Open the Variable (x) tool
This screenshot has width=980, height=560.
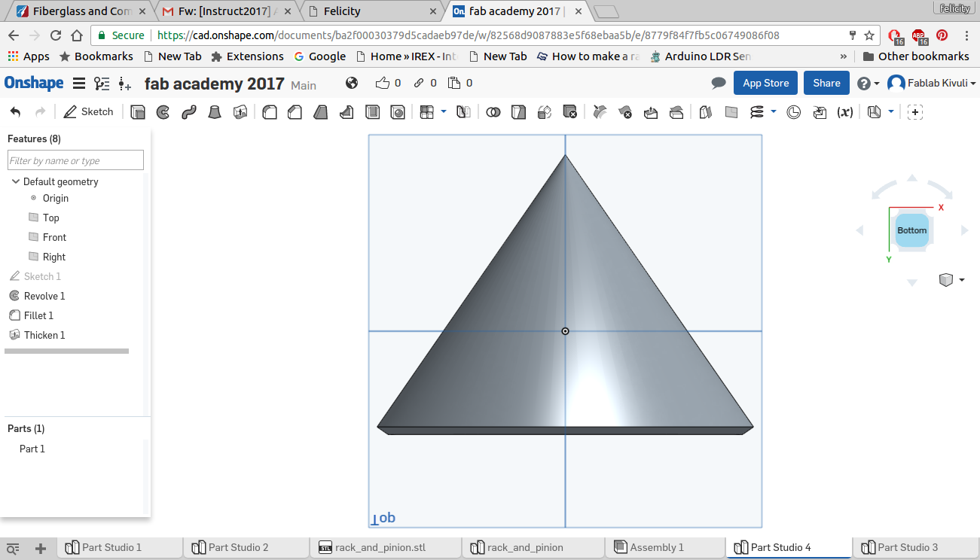pyautogui.click(x=845, y=112)
